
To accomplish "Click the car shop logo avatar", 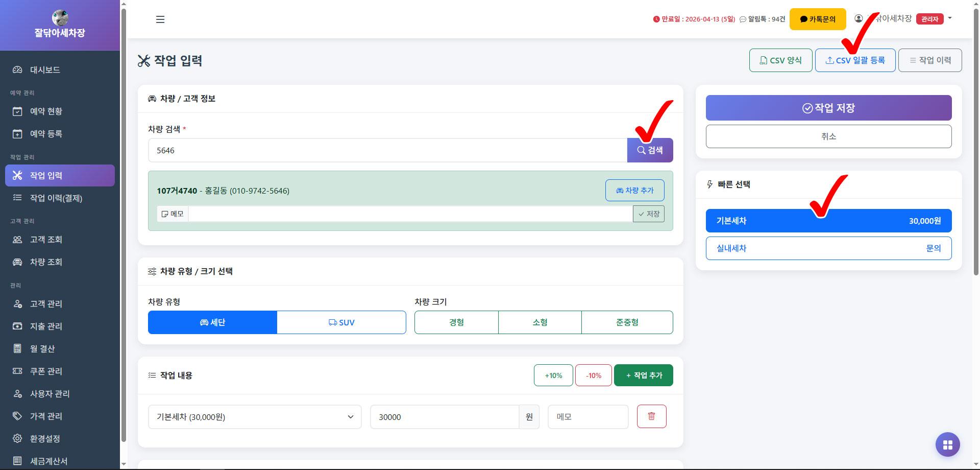I will click(x=60, y=18).
